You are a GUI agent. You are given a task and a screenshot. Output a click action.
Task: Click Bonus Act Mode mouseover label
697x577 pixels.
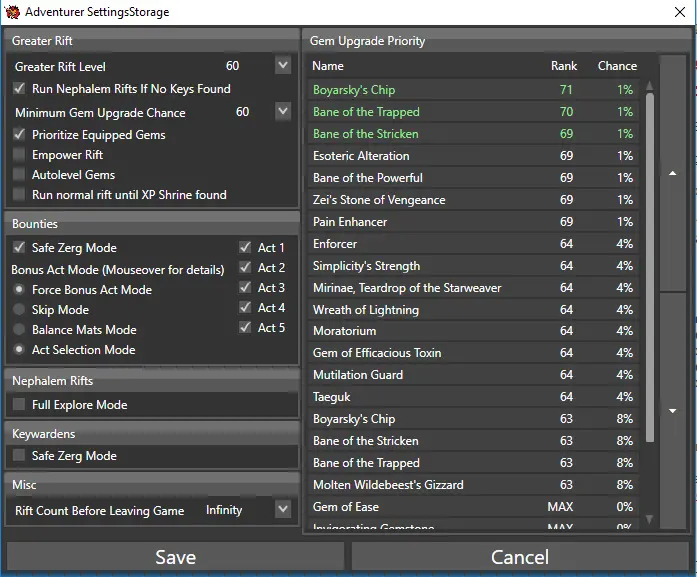tap(118, 270)
